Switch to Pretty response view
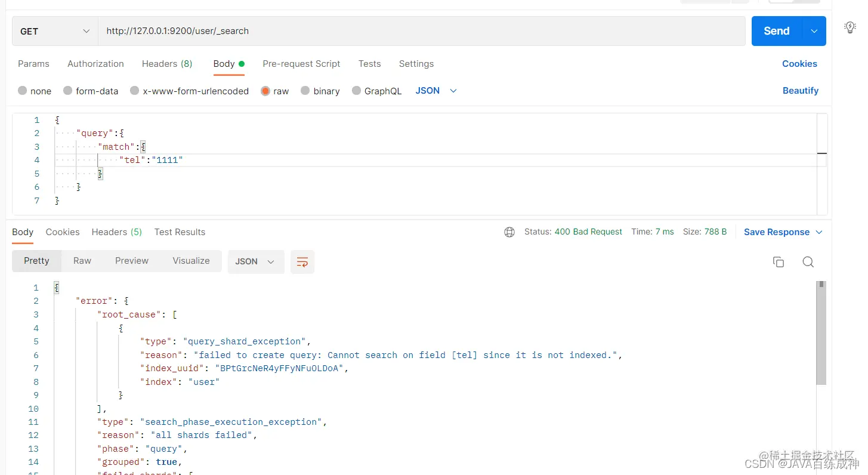 [36, 261]
